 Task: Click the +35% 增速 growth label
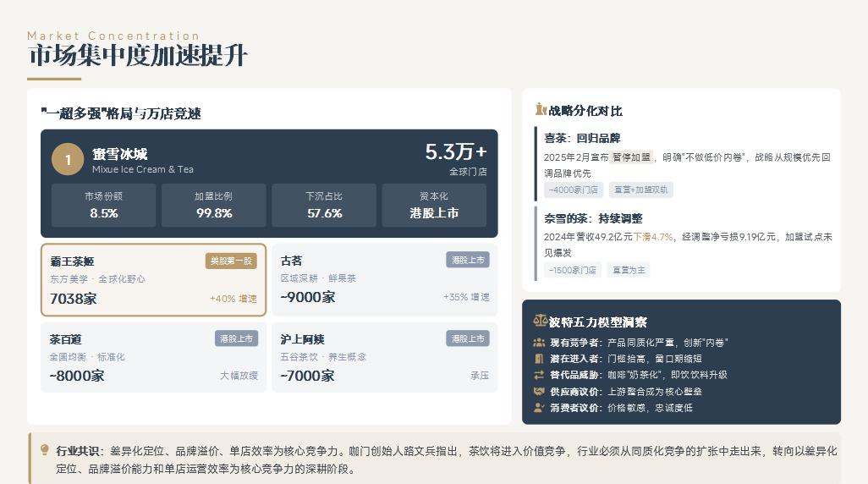click(466, 297)
